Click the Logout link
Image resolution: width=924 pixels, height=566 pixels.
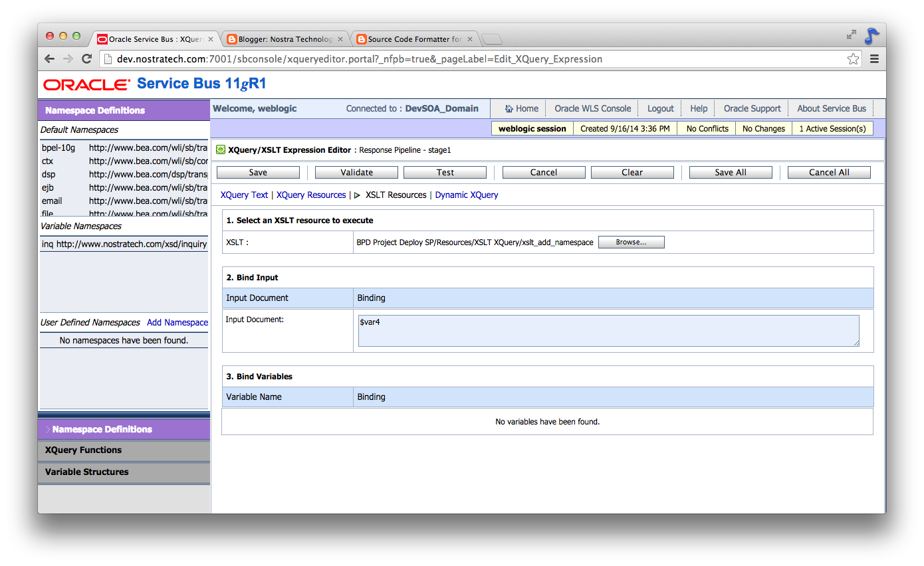pos(661,109)
